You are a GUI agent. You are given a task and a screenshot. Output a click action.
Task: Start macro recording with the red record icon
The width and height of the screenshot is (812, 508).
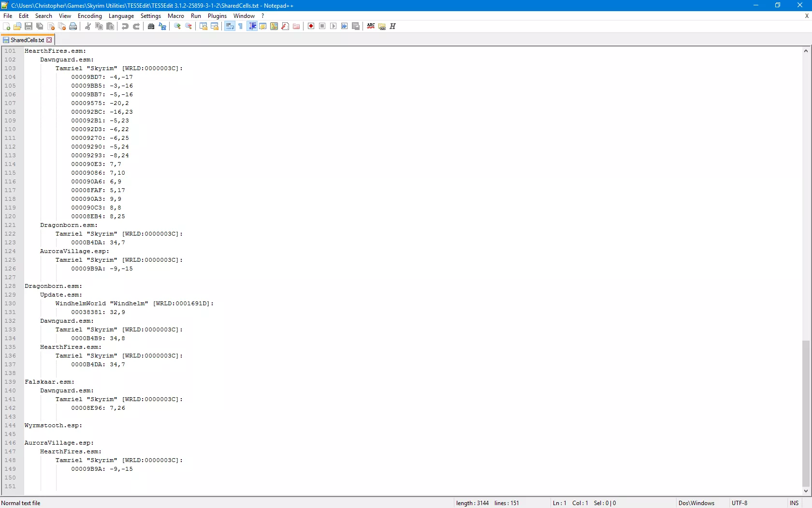click(311, 26)
